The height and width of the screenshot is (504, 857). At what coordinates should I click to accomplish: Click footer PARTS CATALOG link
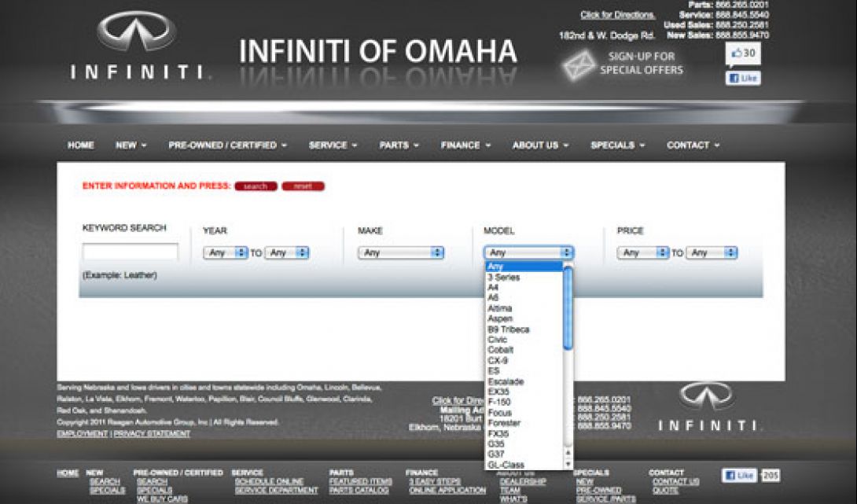[359, 491]
